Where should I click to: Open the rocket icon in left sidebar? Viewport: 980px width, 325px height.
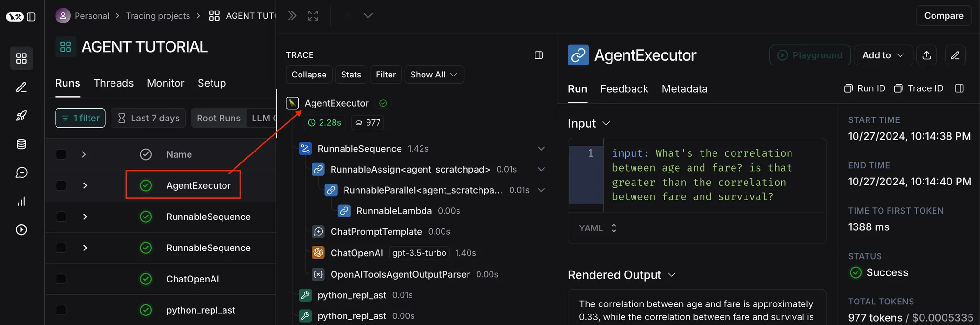click(22, 116)
